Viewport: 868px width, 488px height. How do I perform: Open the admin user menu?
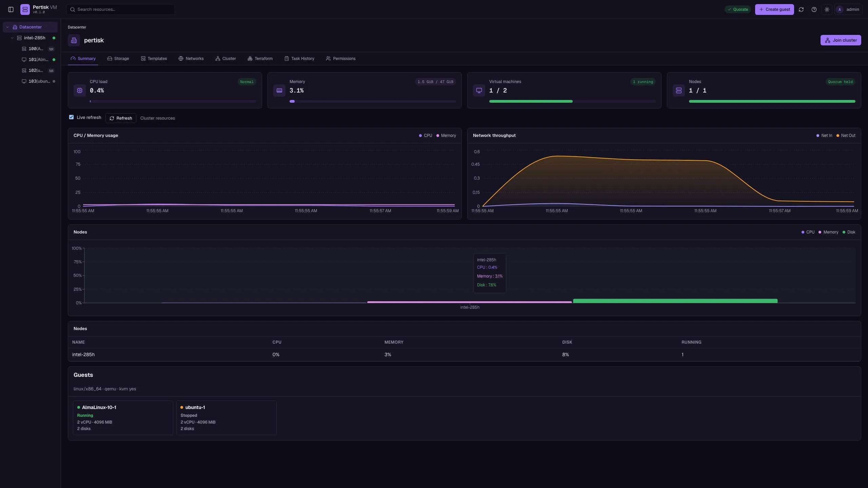(848, 9)
